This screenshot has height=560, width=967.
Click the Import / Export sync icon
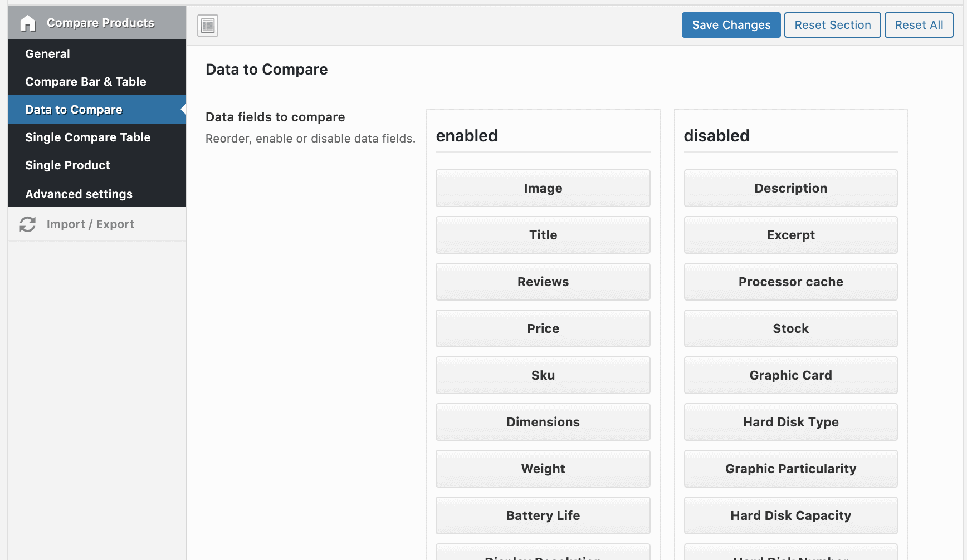[28, 224]
